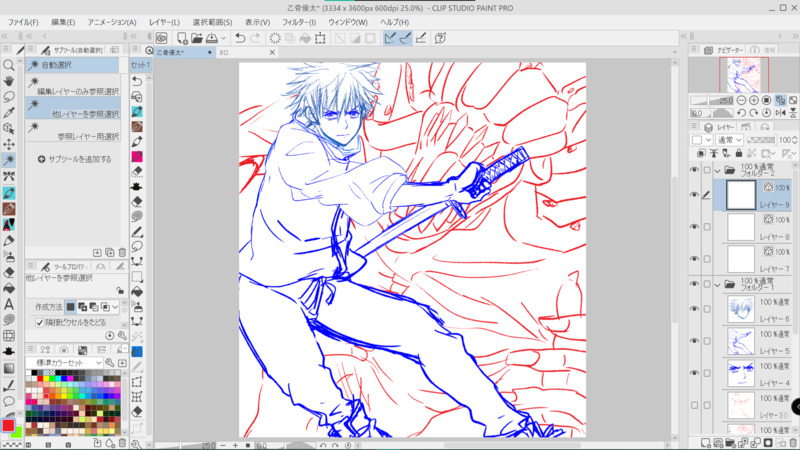Click the Eraser tool in left toolbar
The height and width of the screenshot is (450, 800).
pos(9,272)
